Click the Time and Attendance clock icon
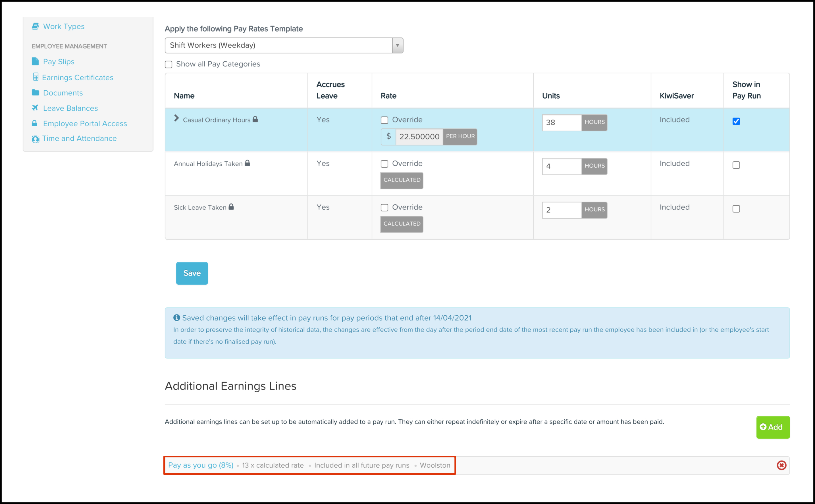This screenshot has width=815, height=504. 35,139
